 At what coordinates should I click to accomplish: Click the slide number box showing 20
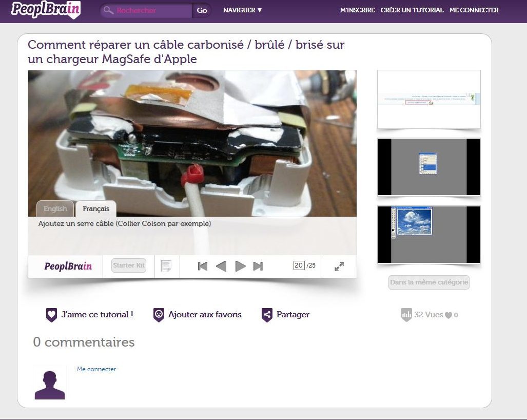click(299, 265)
